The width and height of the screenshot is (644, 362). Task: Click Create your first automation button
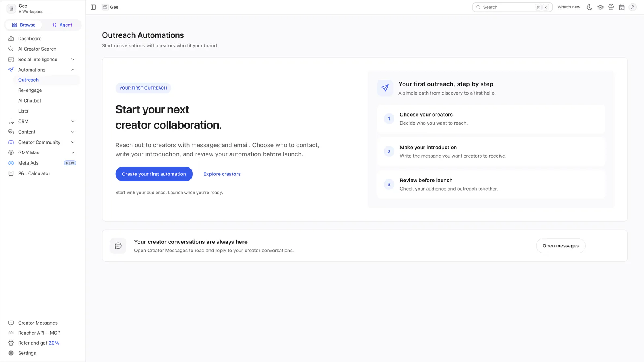click(154, 174)
